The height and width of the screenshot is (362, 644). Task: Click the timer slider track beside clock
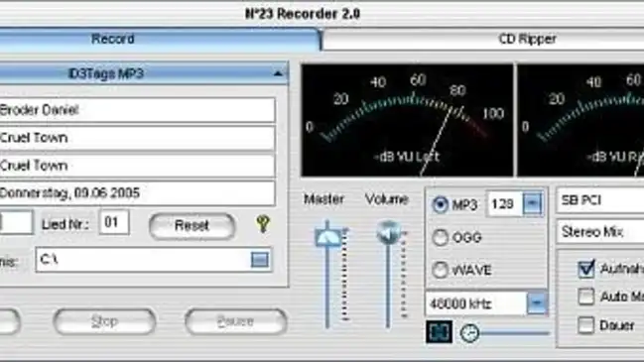click(515, 333)
